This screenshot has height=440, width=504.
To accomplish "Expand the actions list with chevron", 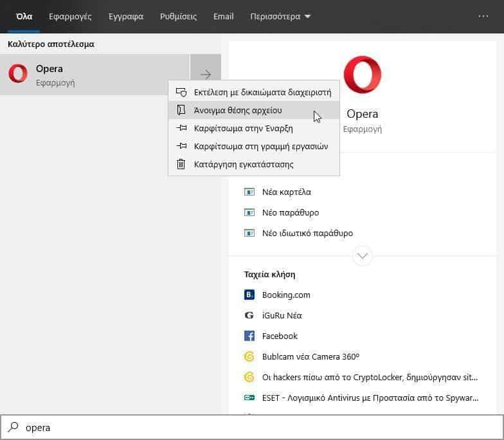I will click(x=363, y=256).
